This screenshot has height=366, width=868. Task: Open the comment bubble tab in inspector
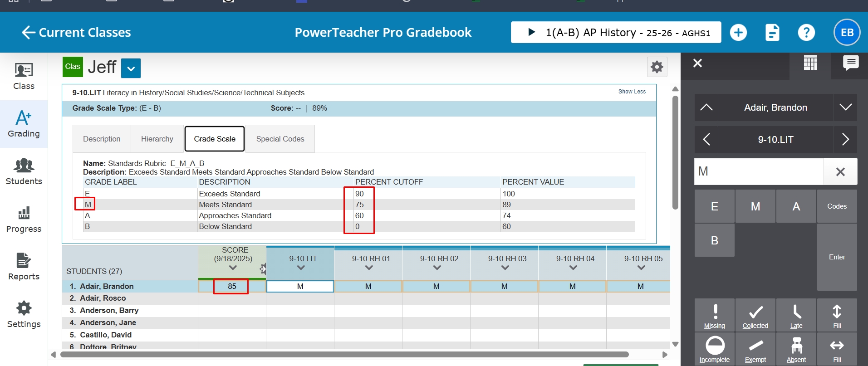click(x=850, y=63)
